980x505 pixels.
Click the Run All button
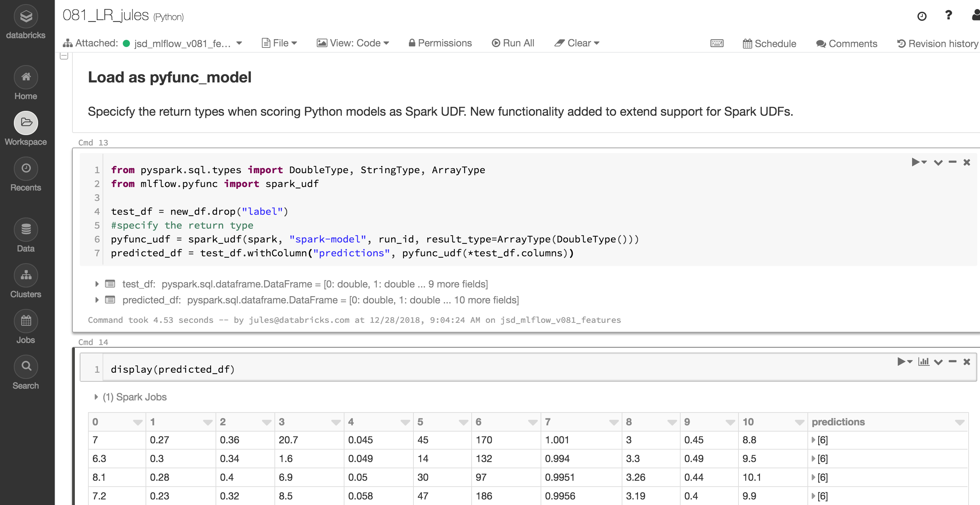[x=513, y=43]
